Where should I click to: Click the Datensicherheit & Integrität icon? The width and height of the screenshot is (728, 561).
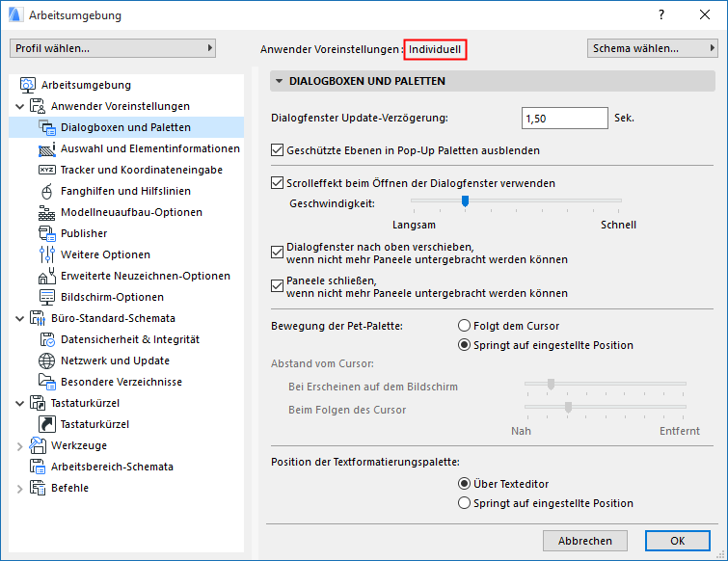pos(47,339)
